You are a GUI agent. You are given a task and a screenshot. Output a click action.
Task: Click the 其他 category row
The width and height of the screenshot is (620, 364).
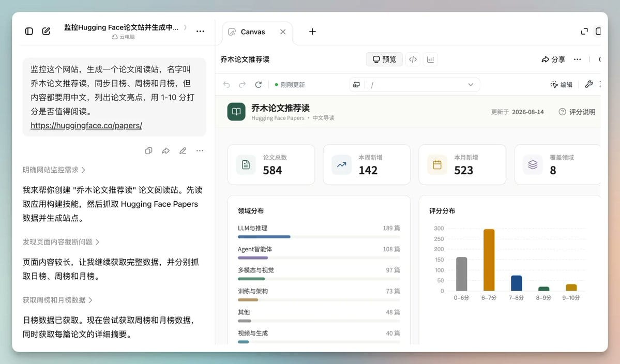click(319, 316)
